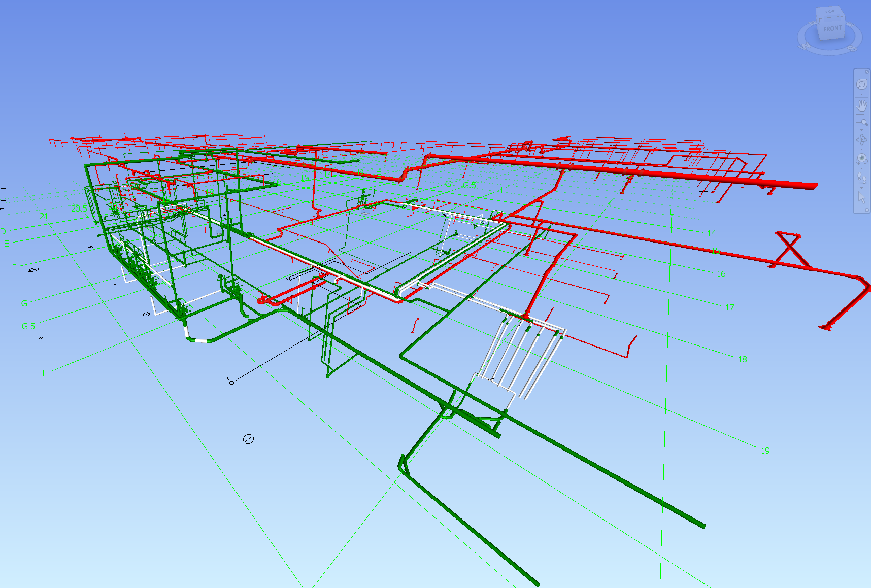This screenshot has width=871, height=588.
Task: Choose the Select arrow tool
Action: coord(862,197)
